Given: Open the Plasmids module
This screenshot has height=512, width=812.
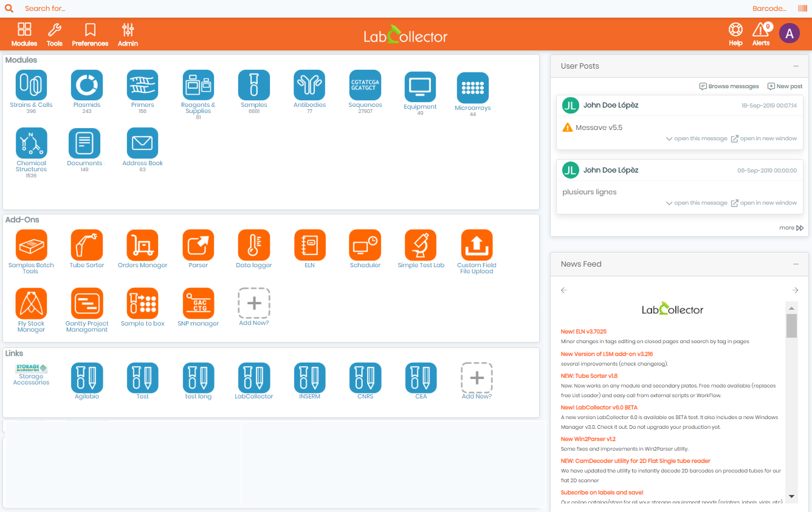Looking at the screenshot, I should (x=87, y=85).
